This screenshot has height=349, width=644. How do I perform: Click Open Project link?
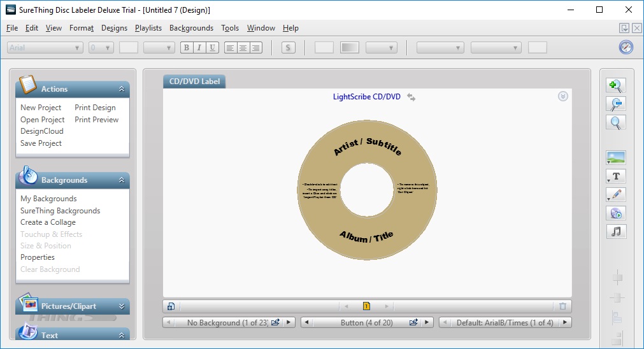tap(42, 120)
